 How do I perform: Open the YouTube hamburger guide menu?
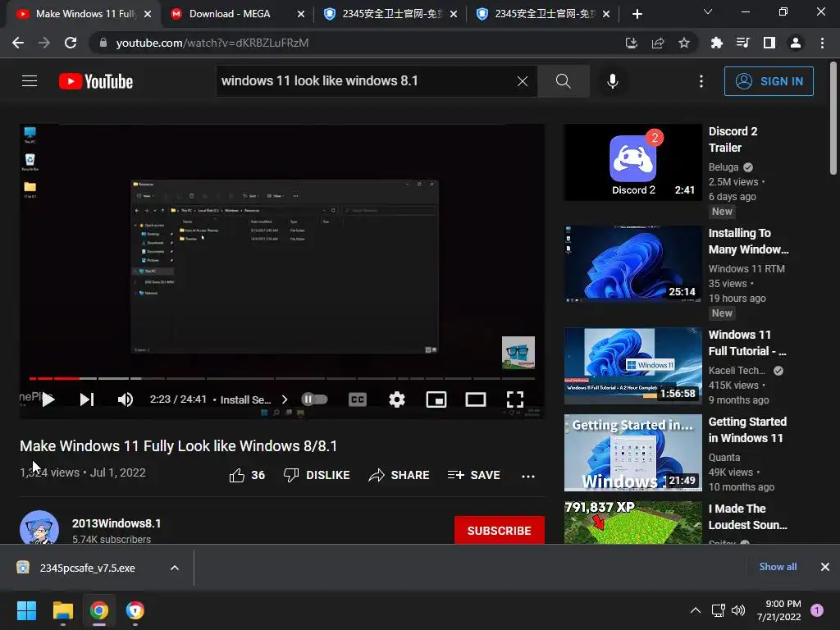[30, 81]
